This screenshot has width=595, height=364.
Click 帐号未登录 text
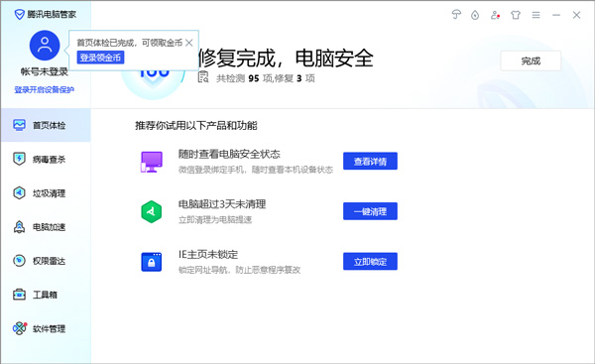[x=45, y=71]
